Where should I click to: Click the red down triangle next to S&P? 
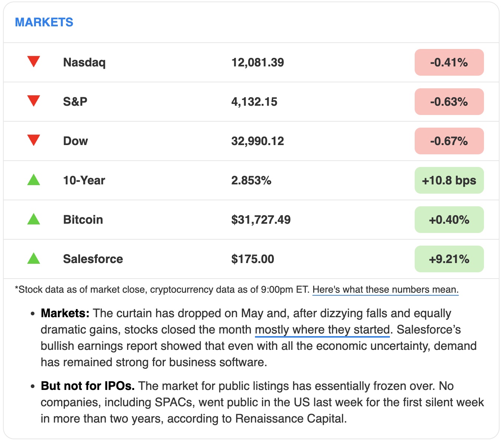34,101
